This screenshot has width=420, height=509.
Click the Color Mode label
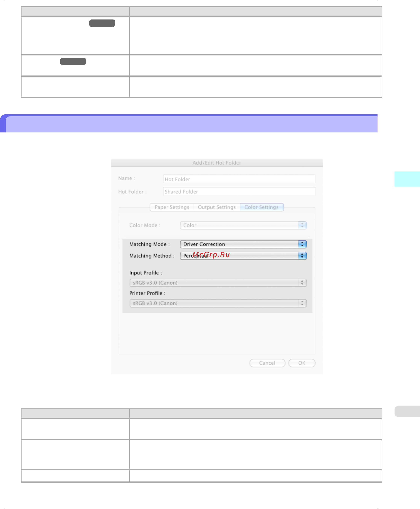pyautogui.click(x=145, y=225)
